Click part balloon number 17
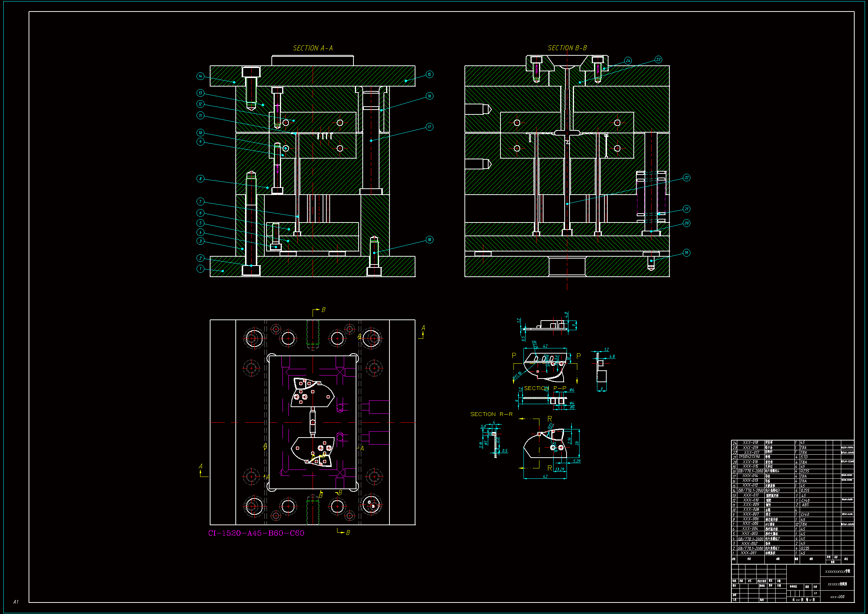Viewport: 868px width, 614px height. (x=430, y=127)
